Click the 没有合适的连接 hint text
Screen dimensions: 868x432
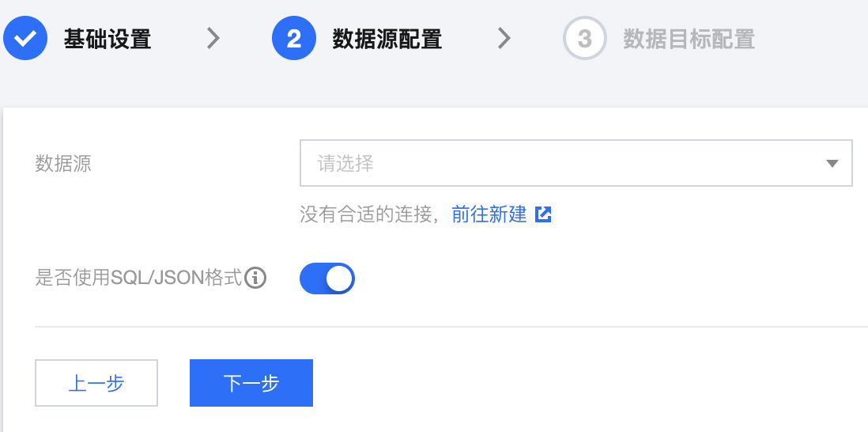[365, 214]
